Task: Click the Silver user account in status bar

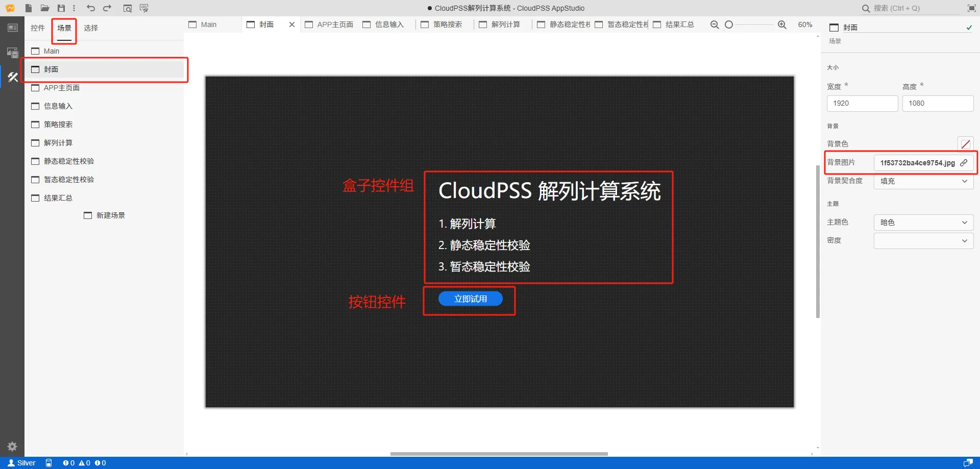Action: click(21, 463)
